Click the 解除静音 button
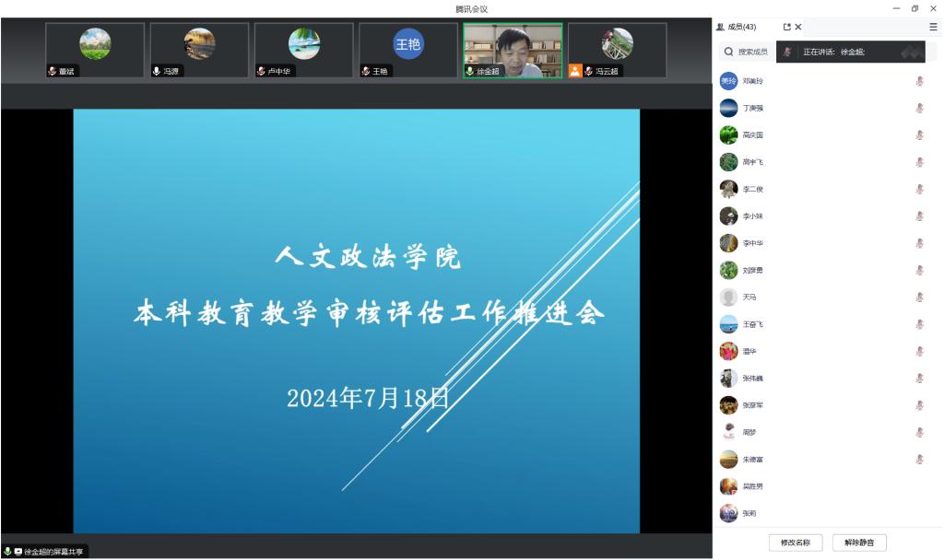 [x=859, y=542]
